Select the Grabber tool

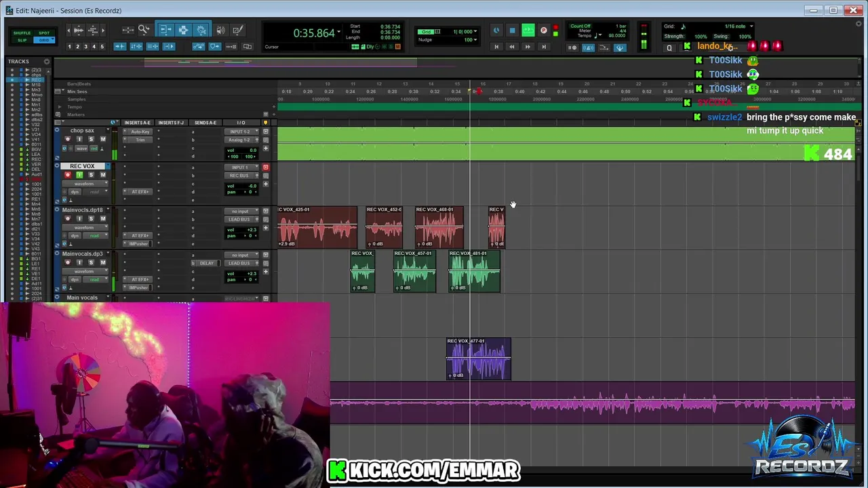point(200,30)
